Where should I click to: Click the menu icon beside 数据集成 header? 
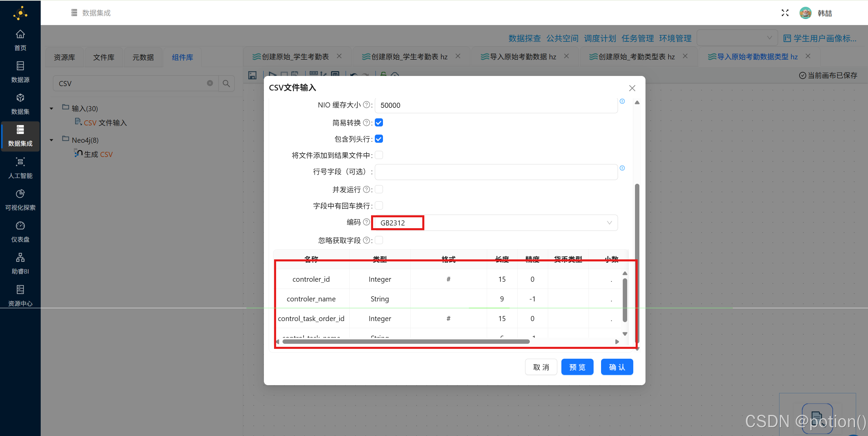[x=74, y=13]
